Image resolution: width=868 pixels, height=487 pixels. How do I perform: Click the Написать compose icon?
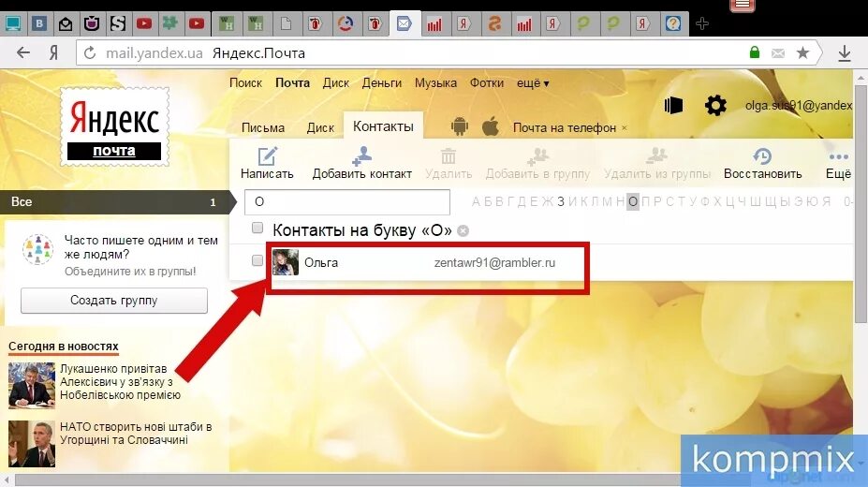(x=267, y=156)
